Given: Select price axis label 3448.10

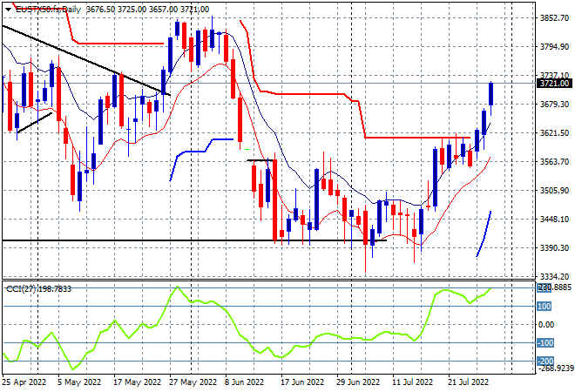Looking at the screenshot, I should tap(554, 219).
